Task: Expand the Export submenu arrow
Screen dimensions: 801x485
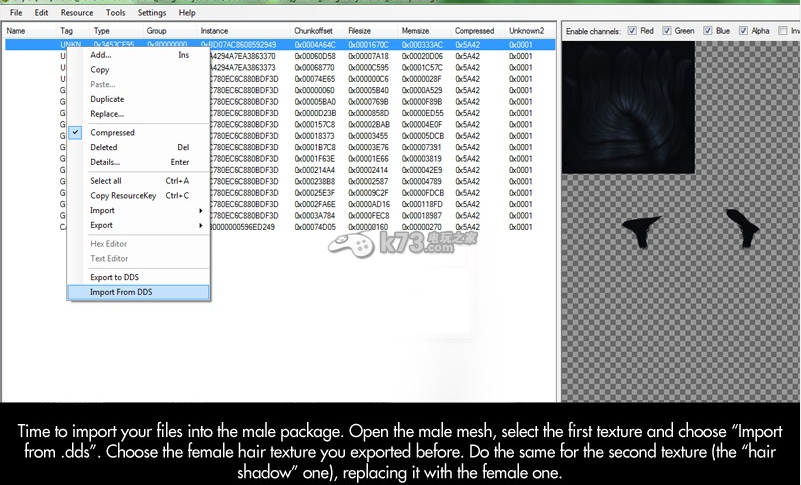Action: click(x=201, y=225)
